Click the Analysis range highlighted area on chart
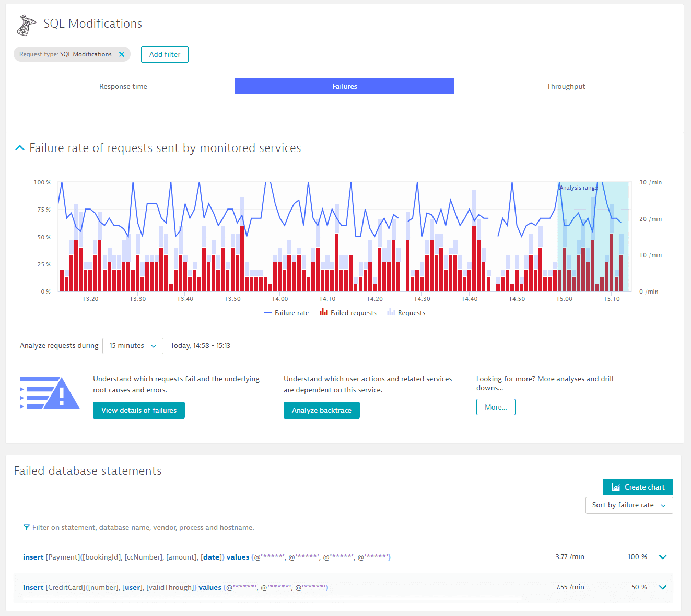Viewport: 691px width, 616px height. pyautogui.click(x=593, y=236)
